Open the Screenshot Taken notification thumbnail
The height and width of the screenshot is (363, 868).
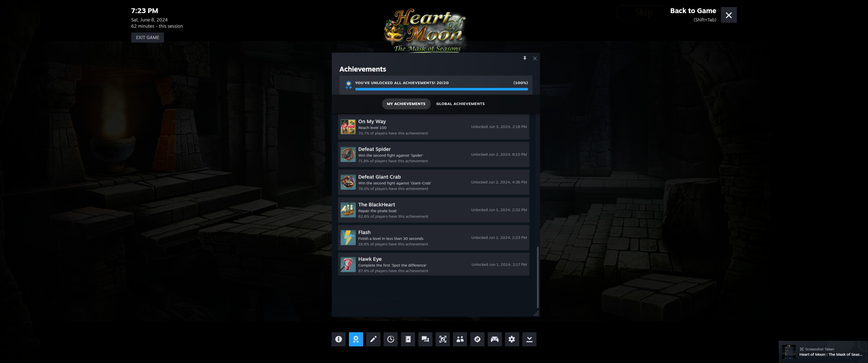point(789,352)
